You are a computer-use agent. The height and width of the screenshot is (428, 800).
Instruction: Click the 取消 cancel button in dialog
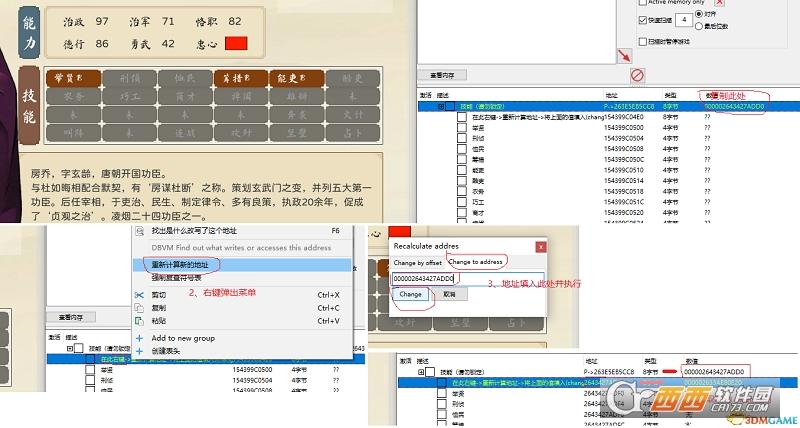point(449,294)
